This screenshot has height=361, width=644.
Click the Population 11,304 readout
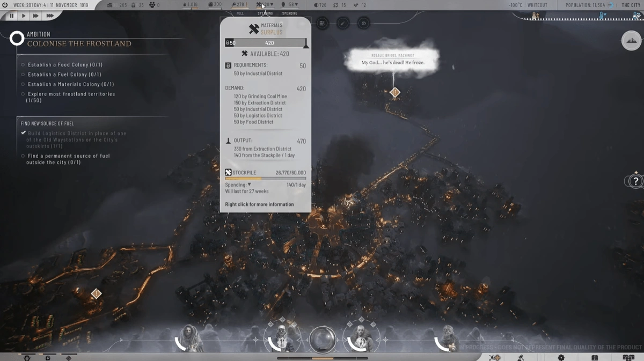click(x=585, y=5)
